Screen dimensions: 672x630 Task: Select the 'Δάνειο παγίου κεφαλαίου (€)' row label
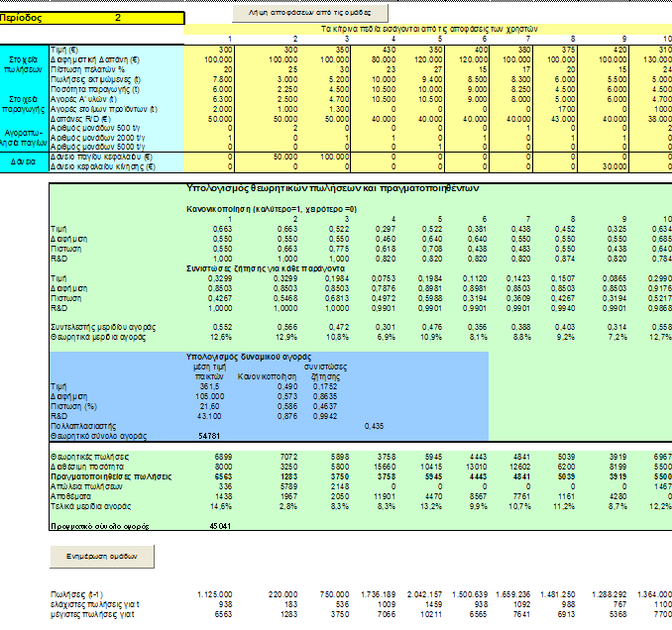click(x=101, y=157)
